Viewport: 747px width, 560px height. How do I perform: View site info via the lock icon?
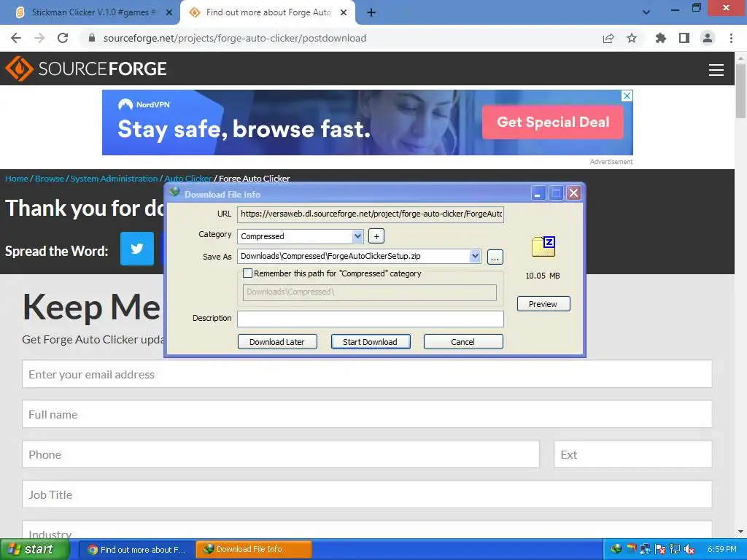92,38
